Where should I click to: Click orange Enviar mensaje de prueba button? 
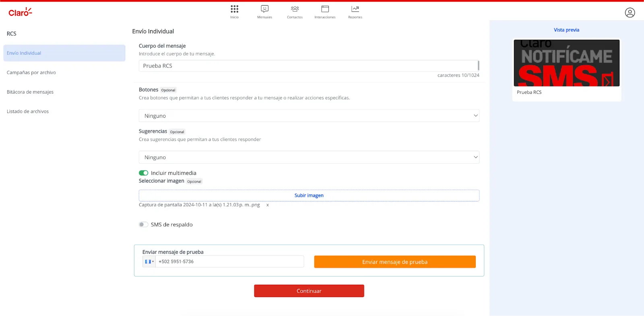(x=394, y=262)
